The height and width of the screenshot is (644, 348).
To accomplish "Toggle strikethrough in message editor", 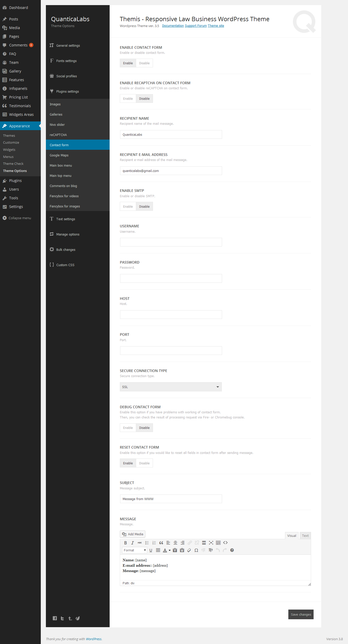I will pos(140,543).
